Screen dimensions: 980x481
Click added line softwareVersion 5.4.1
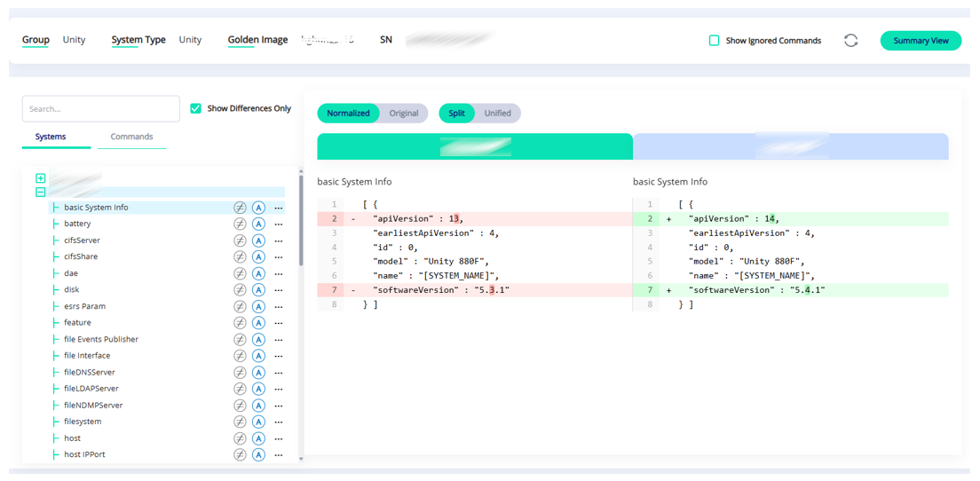tap(791, 290)
